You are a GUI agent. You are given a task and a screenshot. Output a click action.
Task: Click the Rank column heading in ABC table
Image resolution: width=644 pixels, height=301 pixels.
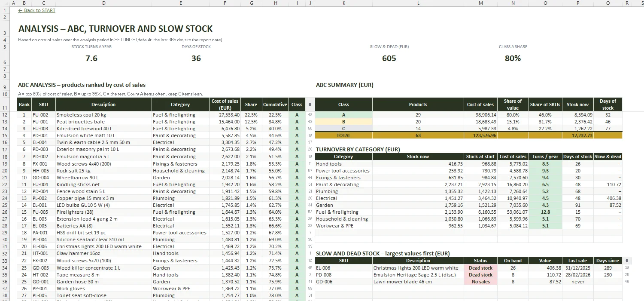[24, 104]
